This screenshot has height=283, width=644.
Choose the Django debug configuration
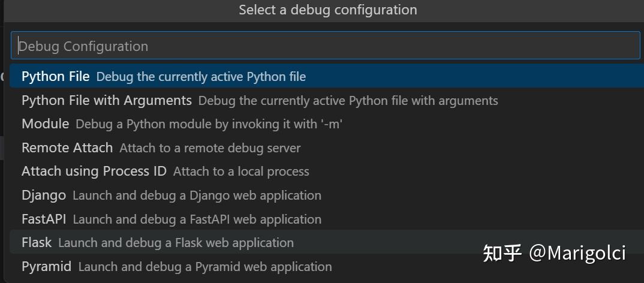(43, 195)
